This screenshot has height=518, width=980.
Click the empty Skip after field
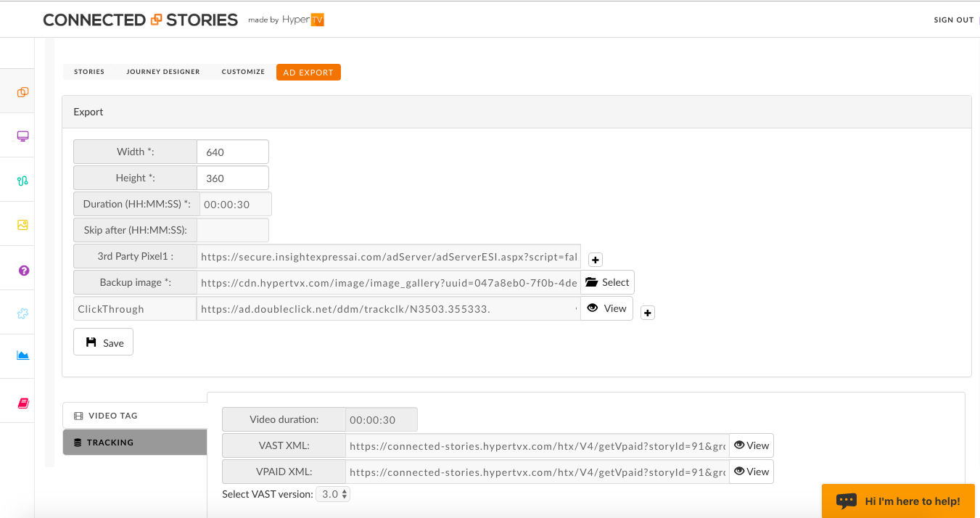(233, 230)
